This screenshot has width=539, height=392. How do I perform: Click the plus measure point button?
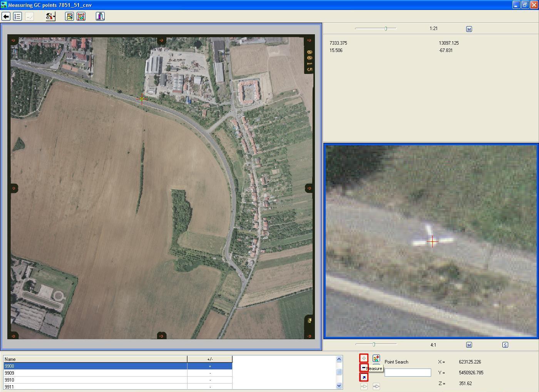coord(364,358)
